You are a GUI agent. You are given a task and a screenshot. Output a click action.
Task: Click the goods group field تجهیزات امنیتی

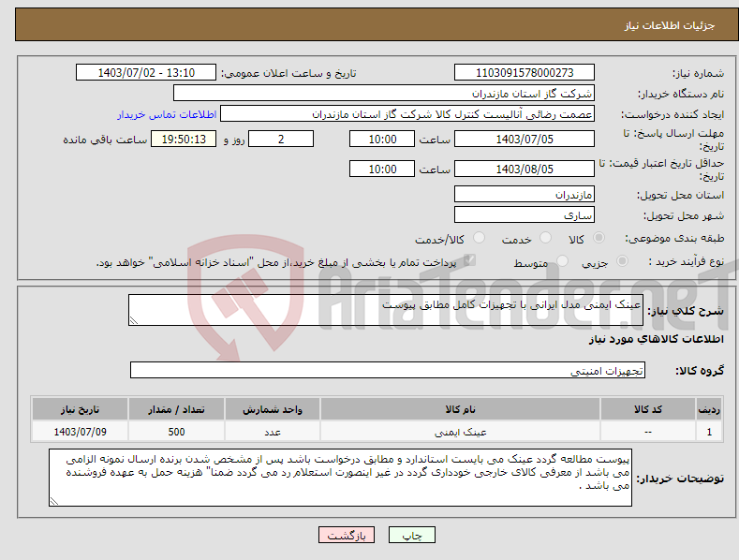tap(388, 370)
